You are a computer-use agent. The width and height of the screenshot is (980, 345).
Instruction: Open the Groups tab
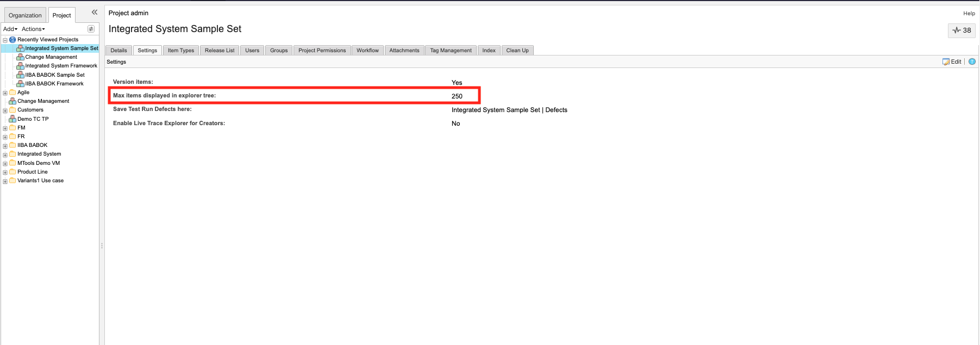pos(279,50)
